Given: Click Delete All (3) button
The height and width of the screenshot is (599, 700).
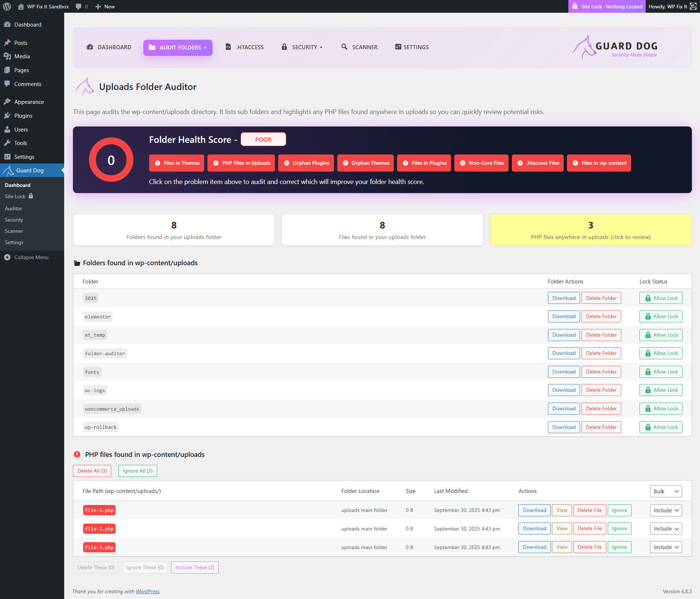Looking at the screenshot, I should [92, 471].
